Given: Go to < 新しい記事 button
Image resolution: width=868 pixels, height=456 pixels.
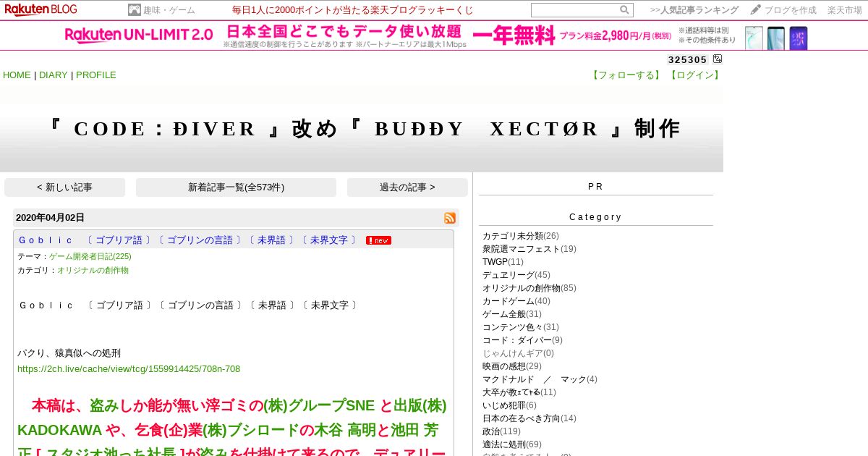Looking at the screenshot, I should tap(64, 187).
